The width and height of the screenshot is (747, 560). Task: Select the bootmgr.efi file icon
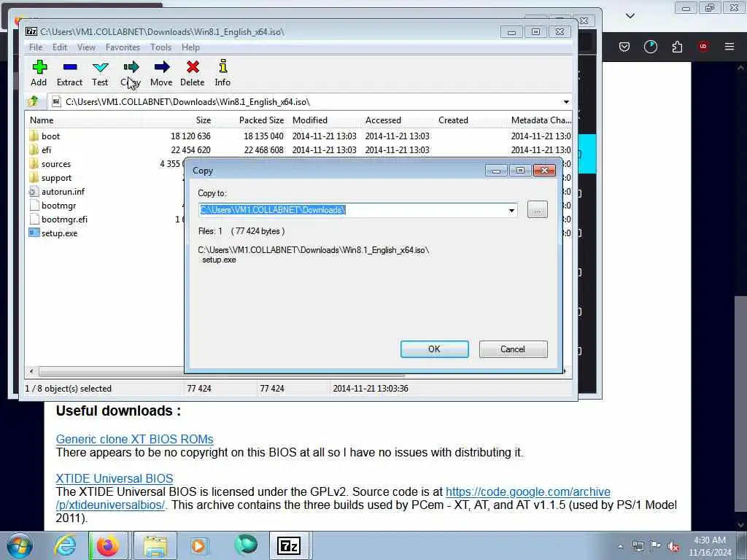tap(34, 219)
